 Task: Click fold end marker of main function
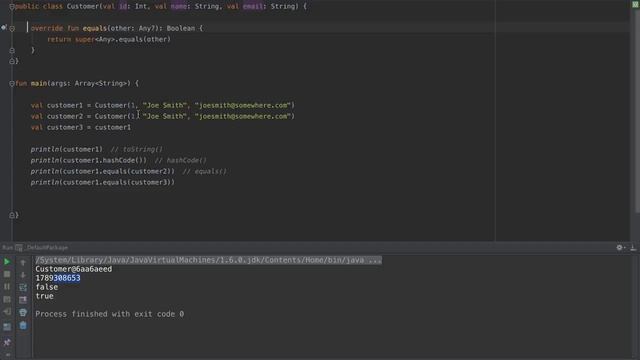coord(12,215)
